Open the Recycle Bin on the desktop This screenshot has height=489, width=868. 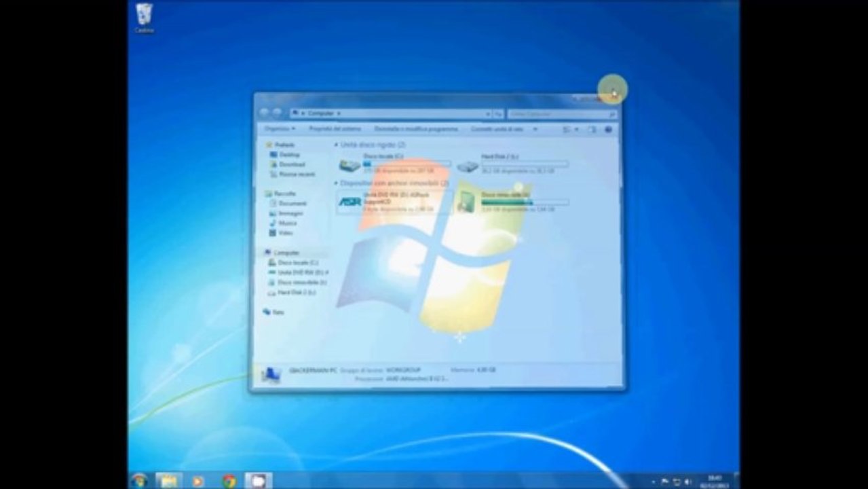pyautogui.click(x=144, y=18)
